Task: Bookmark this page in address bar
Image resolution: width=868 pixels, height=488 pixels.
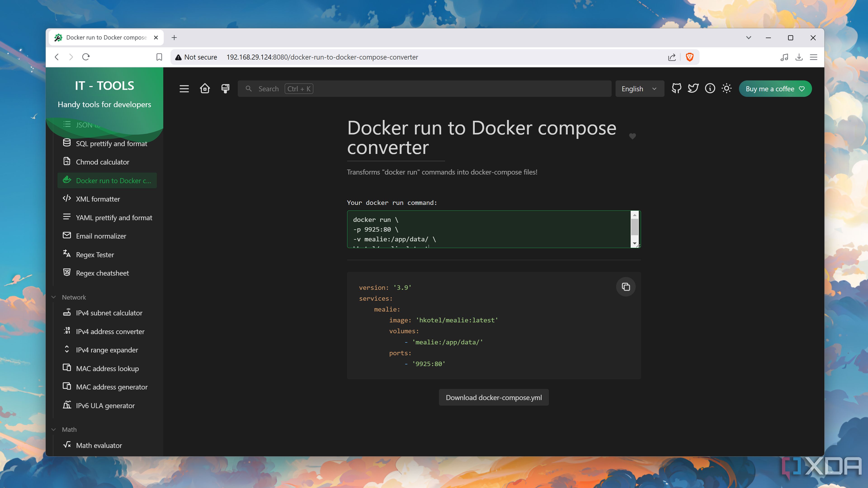Action: coord(159,57)
